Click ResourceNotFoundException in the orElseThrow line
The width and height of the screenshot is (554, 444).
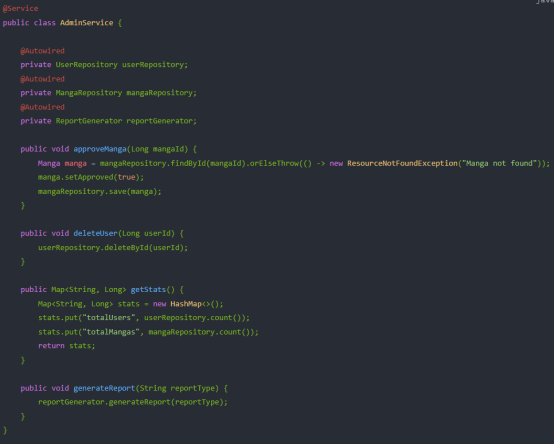[x=402, y=163]
